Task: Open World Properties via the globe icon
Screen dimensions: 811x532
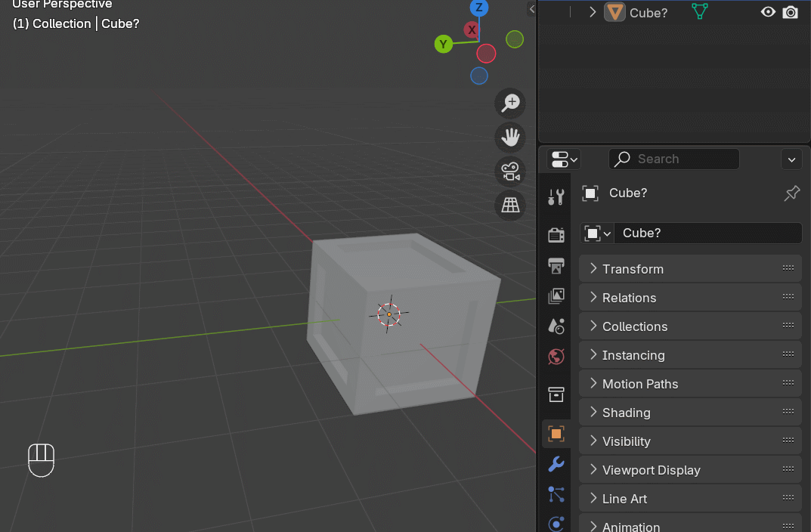Action: pyautogui.click(x=556, y=356)
